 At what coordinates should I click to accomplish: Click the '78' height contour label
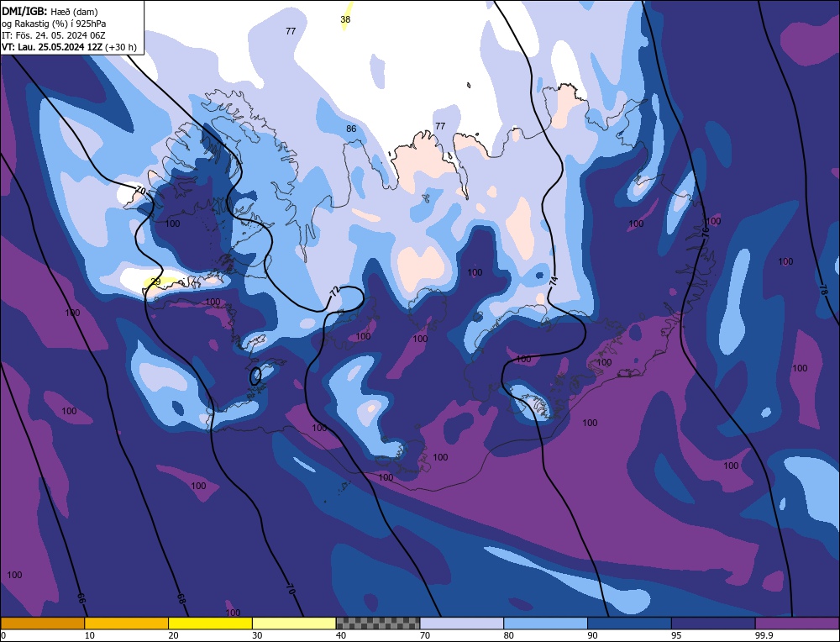pos(823,289)
